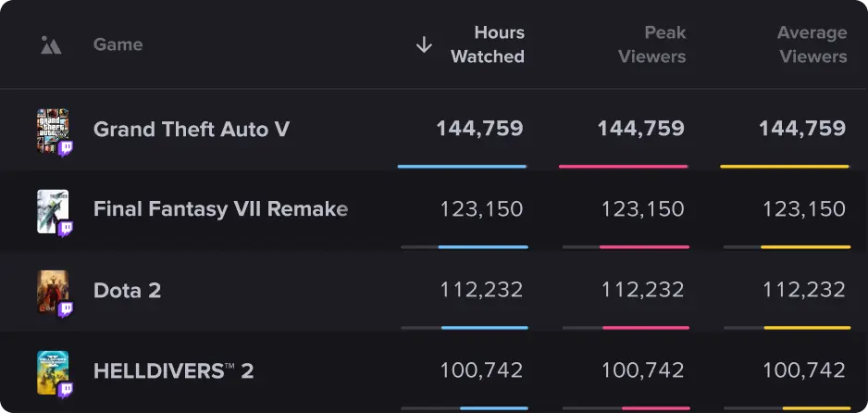
Task: Open the Grand Theft Auto V title link
Action: pos(192,130)
